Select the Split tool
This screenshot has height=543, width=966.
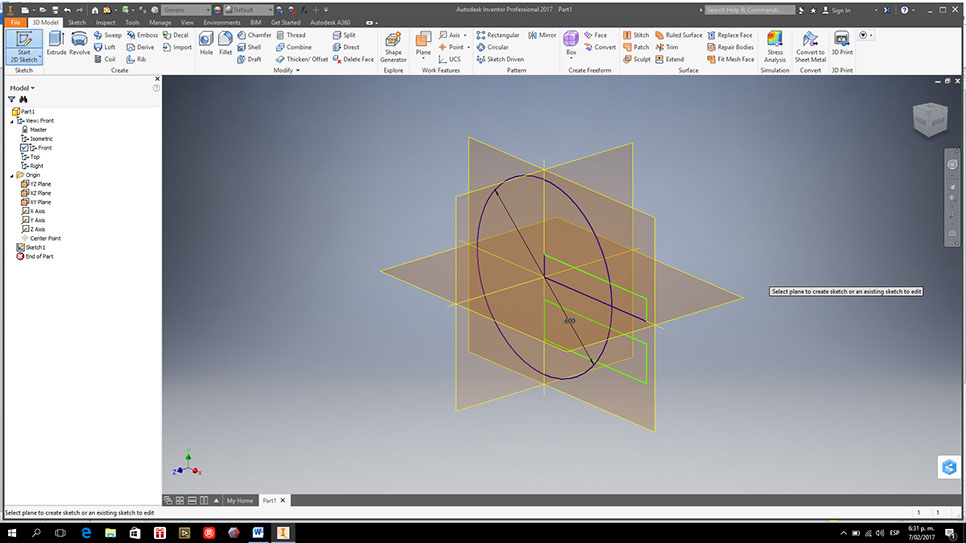344,35
